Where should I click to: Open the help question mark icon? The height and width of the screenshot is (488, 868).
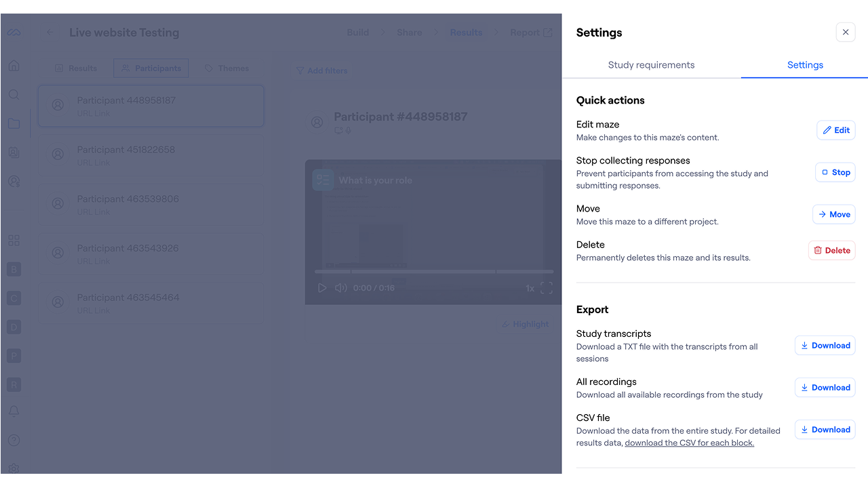14,441
